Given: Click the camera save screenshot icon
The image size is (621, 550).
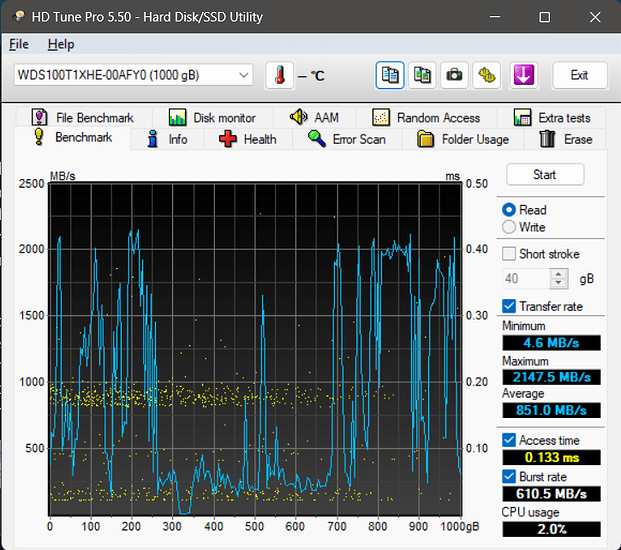Looking at the screenshot, I should [454, 75].
